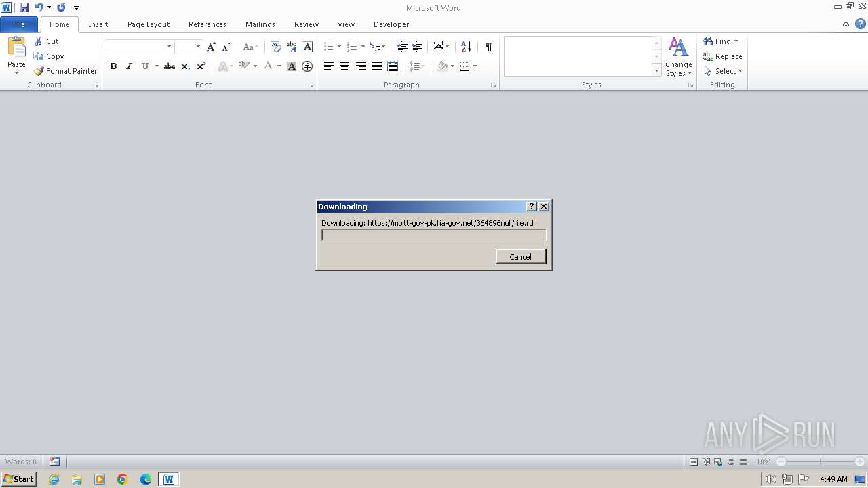
Task: Open the Select dropdown in Editing group
Action: tap(724, 71)
